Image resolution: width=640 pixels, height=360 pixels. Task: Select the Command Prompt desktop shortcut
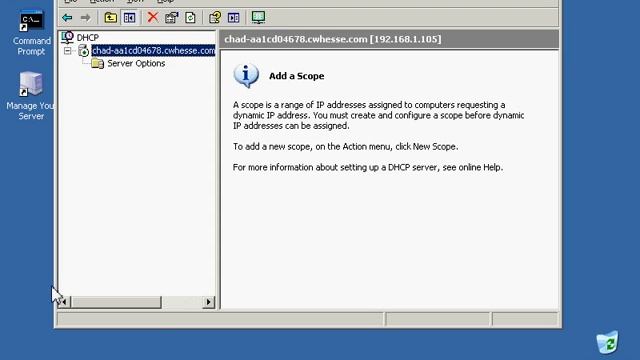(31, 33)
